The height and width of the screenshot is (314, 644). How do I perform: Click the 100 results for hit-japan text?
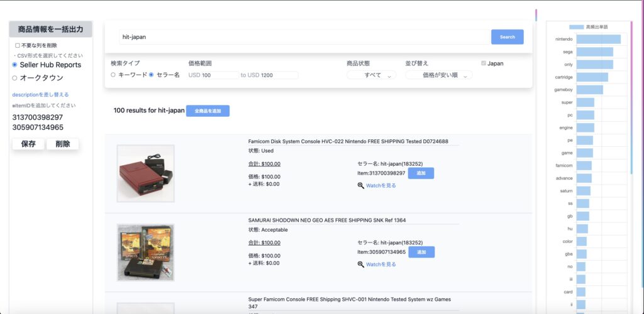[x=149, y=111]
